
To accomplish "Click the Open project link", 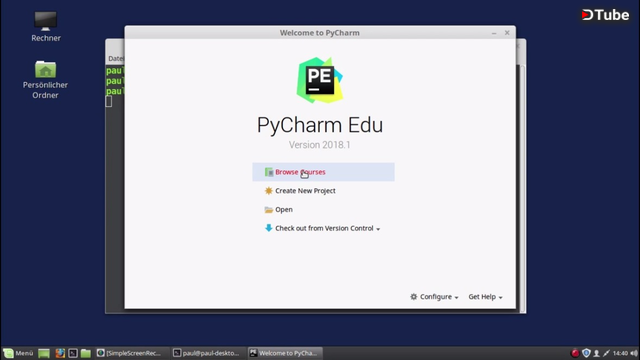I will click(284, 210).
